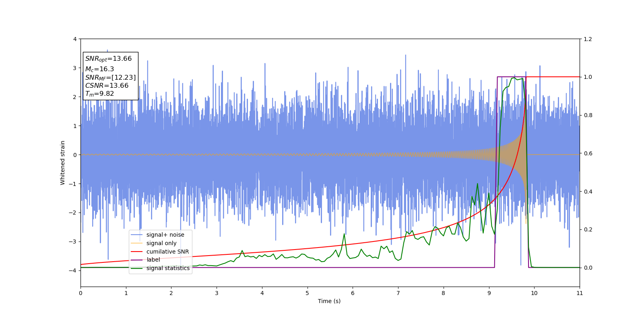Click the blue signal+ noise legend line

click(137, 235)
